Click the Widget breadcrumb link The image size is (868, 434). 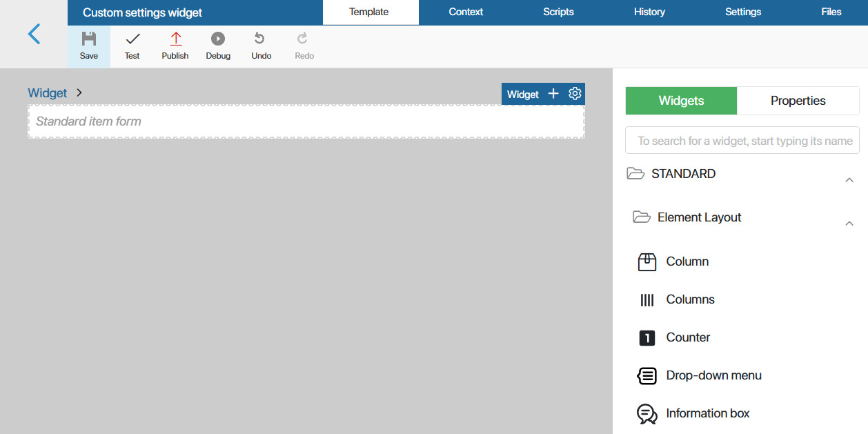(48, 92)
